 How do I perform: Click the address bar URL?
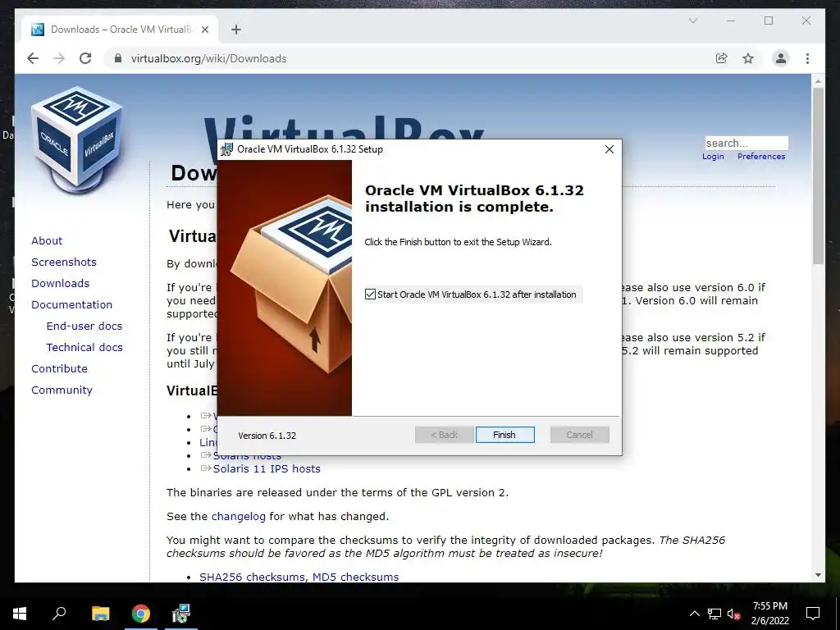coord(209,58)
